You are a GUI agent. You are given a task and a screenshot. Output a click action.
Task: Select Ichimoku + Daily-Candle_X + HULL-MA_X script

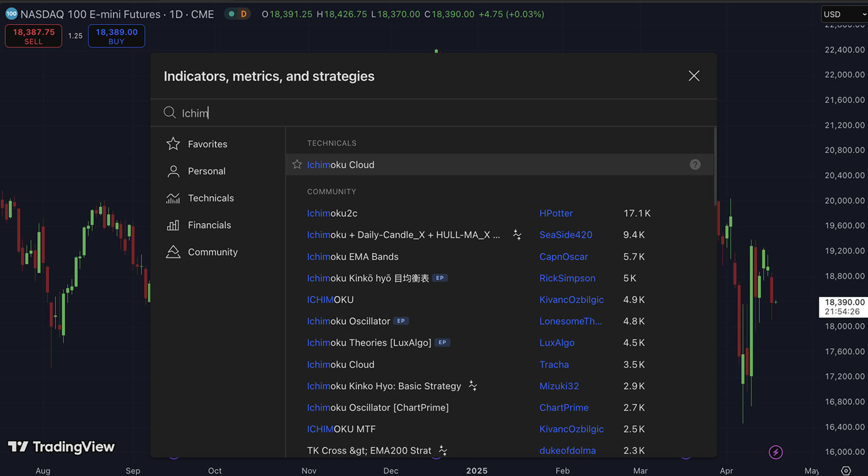point(403,235)
